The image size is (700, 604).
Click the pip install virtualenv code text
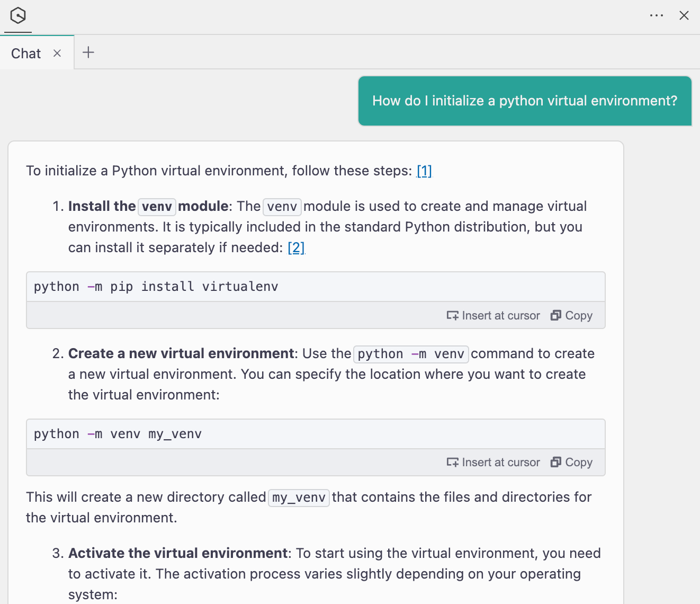click(156, 287)
